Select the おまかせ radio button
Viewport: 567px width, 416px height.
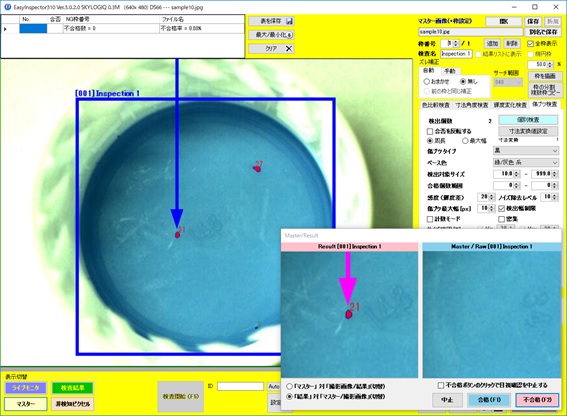pyautogui.click(x=427, y=81)
